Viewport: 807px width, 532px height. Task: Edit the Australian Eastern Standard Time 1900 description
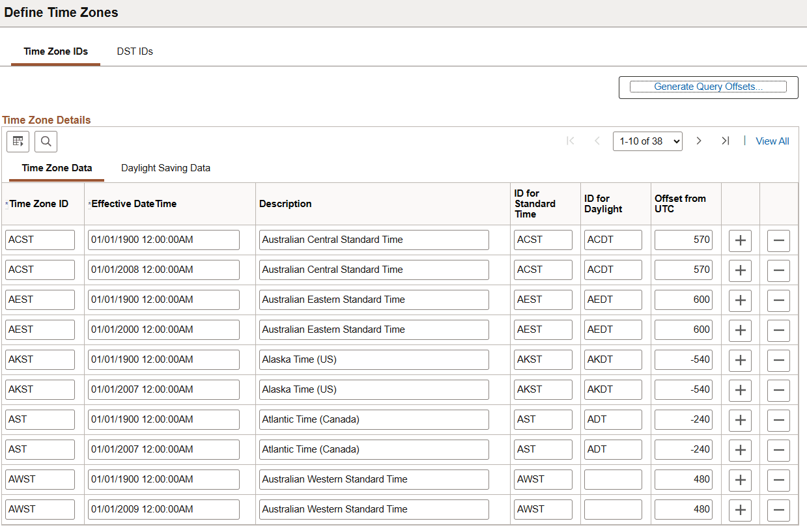374,300
